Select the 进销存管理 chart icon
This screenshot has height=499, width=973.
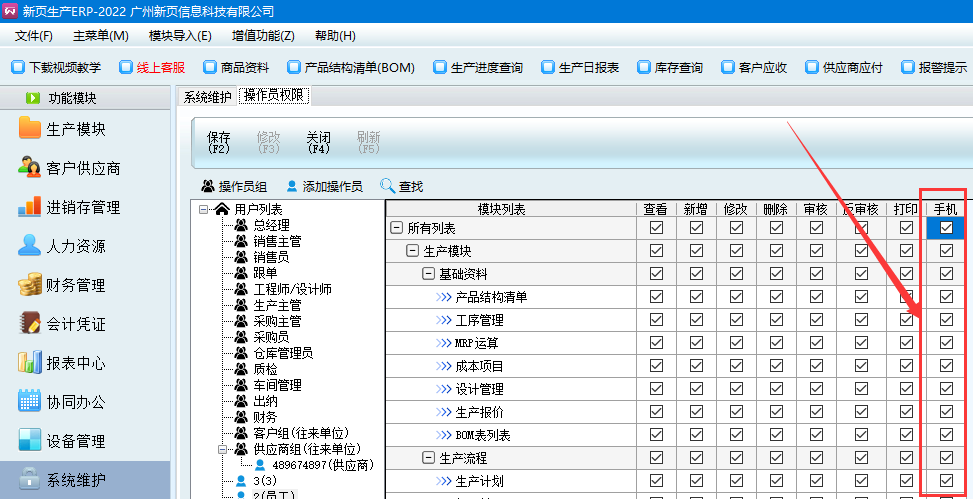pos(30,207)
